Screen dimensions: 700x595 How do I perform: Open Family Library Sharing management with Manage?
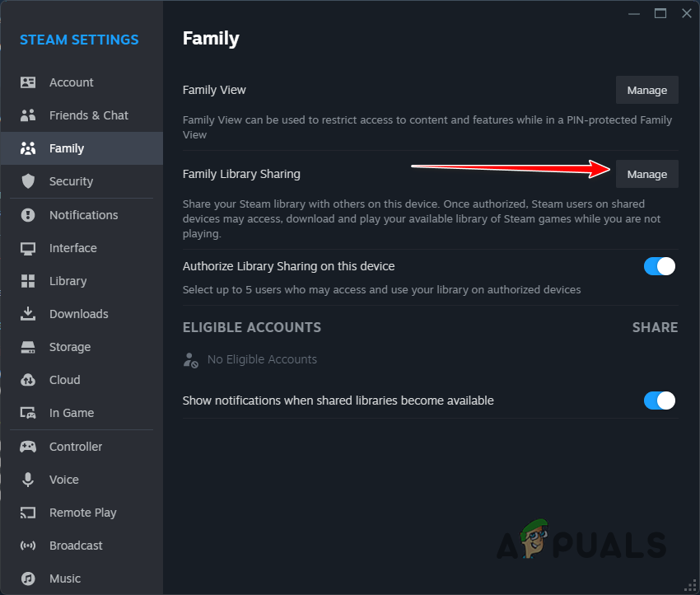646,174
